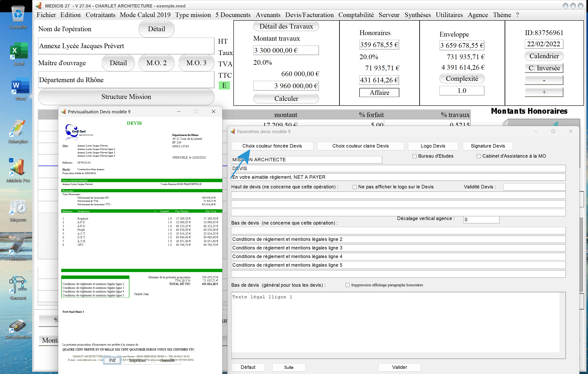Click the Détail des Travaux button

(286, 26)
